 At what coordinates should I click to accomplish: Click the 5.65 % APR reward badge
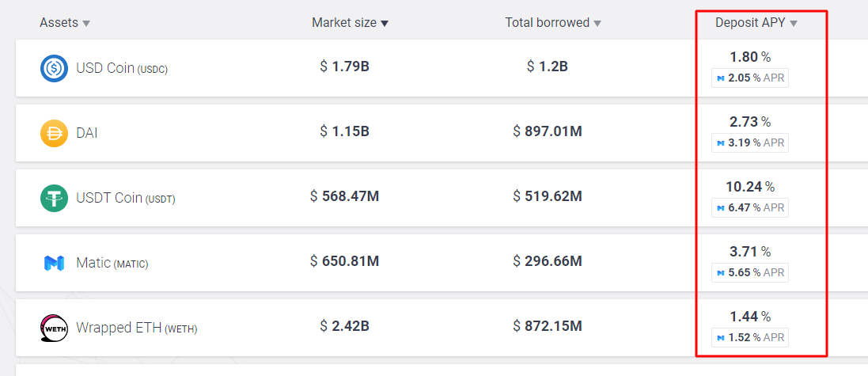coord(750,273)
